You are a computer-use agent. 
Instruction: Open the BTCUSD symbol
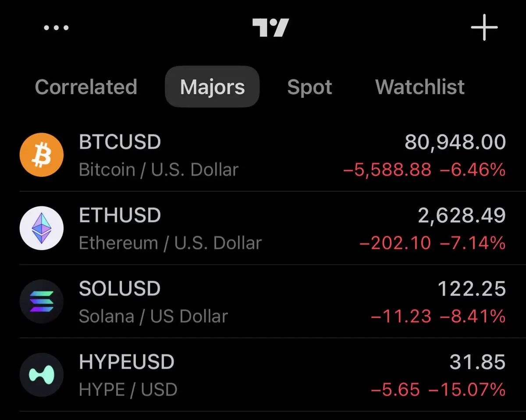[x=120, y=142]
